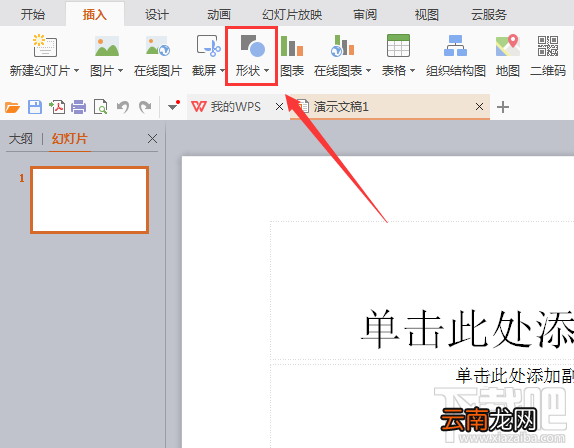574x448 pixels.
Task: Undo the last action
Action: [123, 107]
